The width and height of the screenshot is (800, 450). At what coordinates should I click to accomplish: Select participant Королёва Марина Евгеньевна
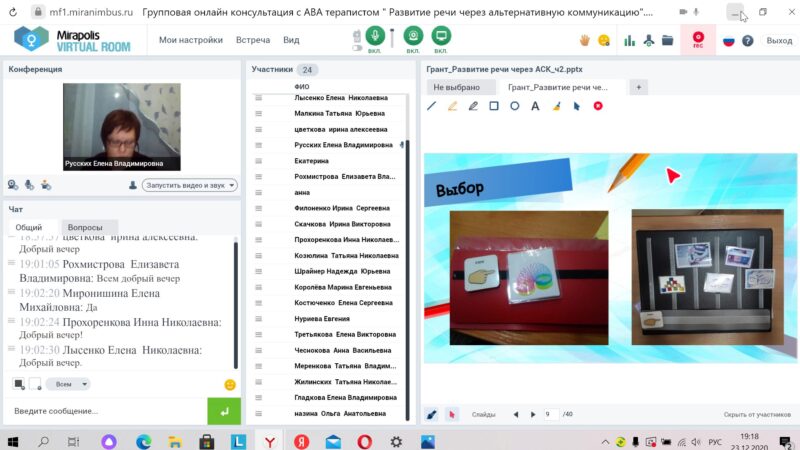(343, 287)
